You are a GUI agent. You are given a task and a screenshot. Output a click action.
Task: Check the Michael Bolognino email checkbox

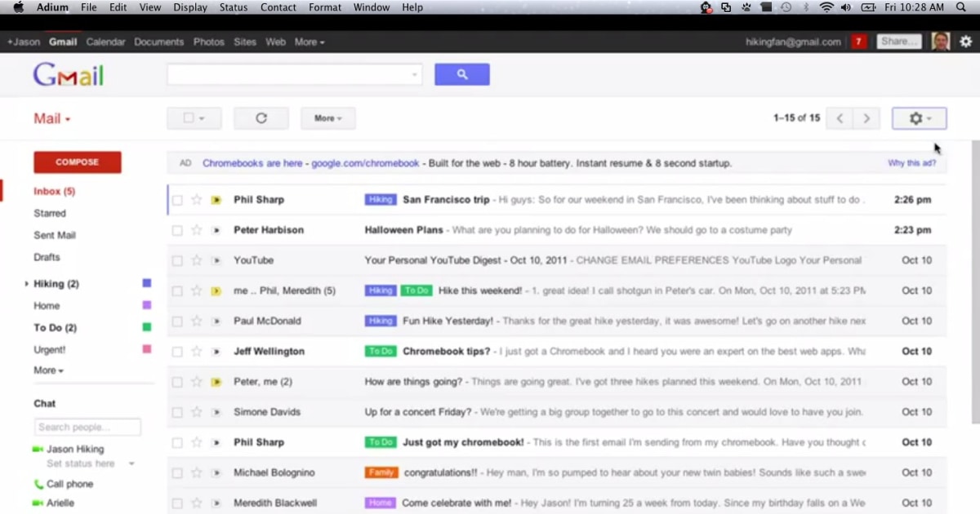(x=177, y=473)
